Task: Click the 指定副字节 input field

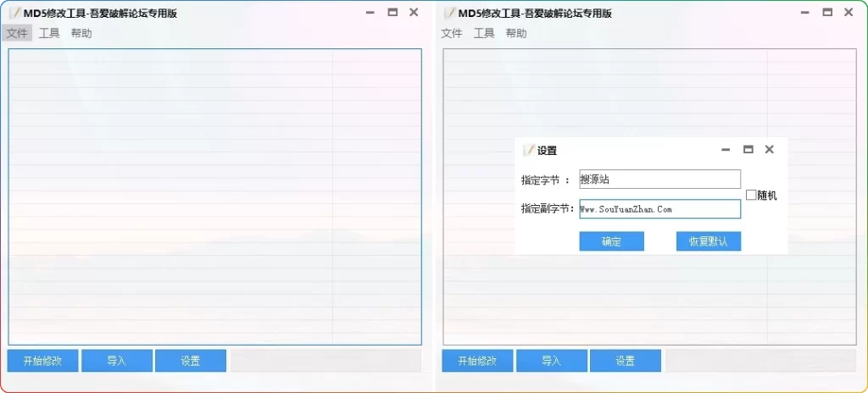Action: tap(659, 209)
